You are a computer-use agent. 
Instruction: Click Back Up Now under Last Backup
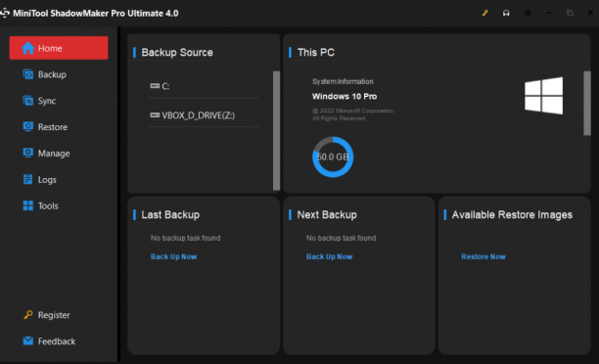(x=174, y=256)
